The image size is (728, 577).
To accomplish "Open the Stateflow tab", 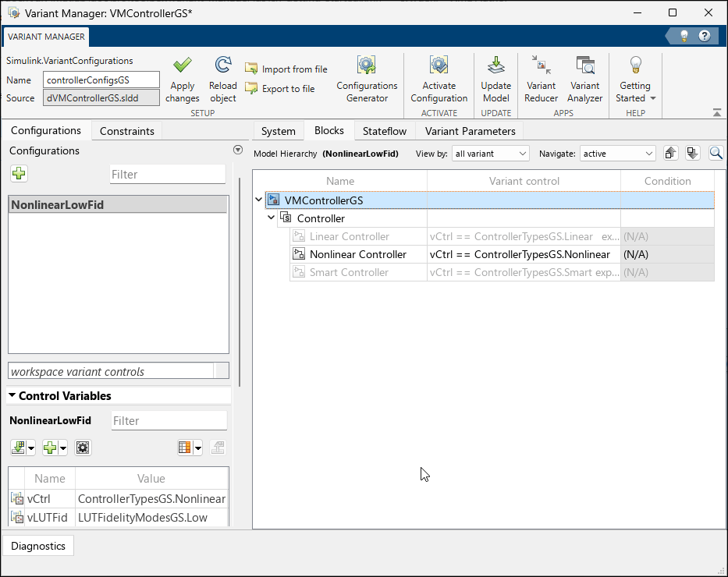I will click(385, 131).
